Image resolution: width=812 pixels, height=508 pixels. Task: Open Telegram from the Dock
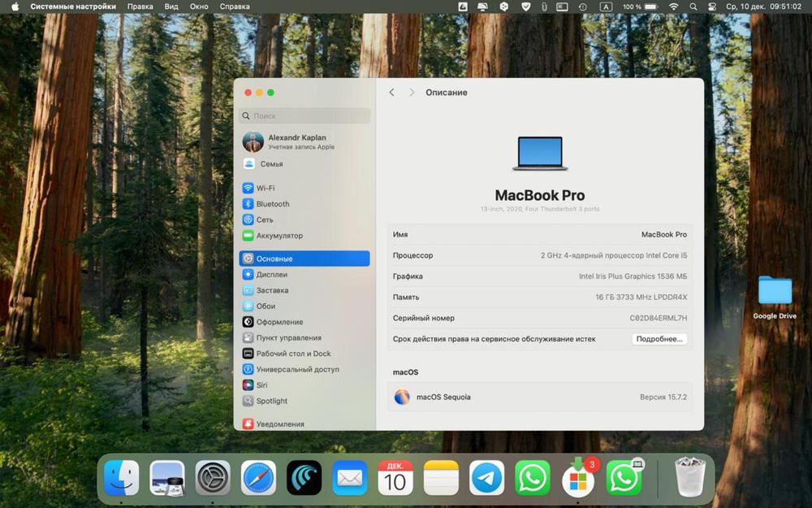(x=486, y=478)
